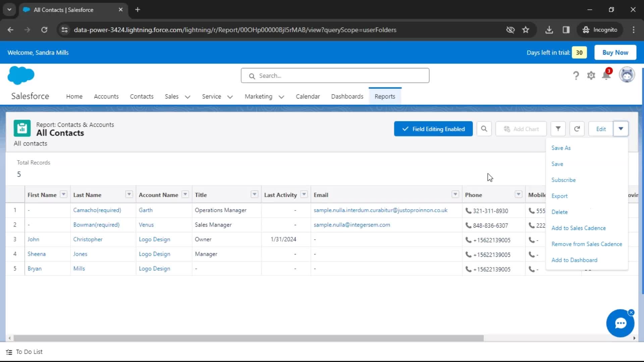
Task: Click the All Contacts report icon
Action: click(x=22, y=128)
